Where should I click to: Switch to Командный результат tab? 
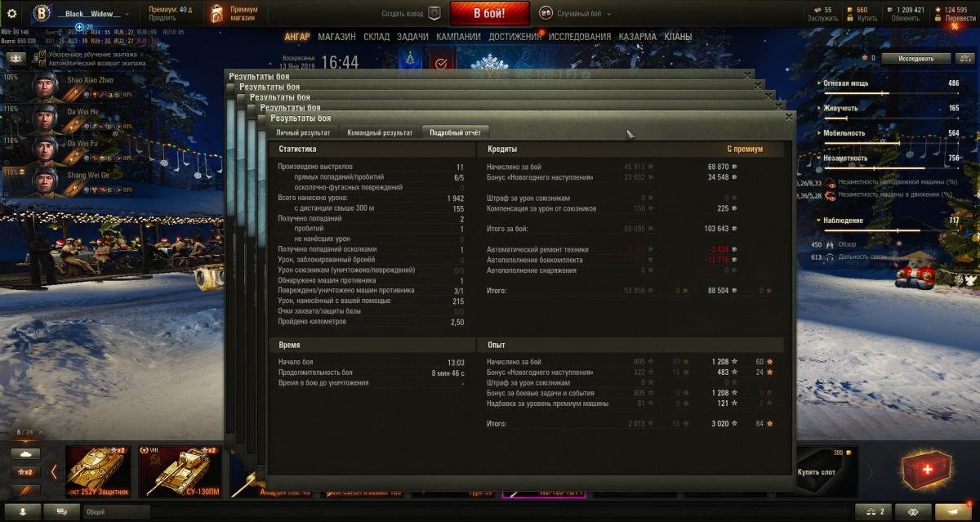[x=379, y=132]
